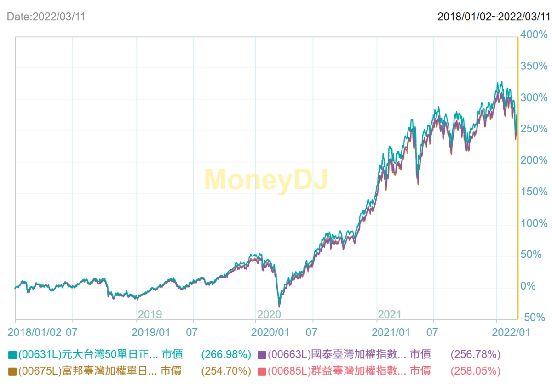
Task: Click the (258.05%) return value
Action: 476,371
